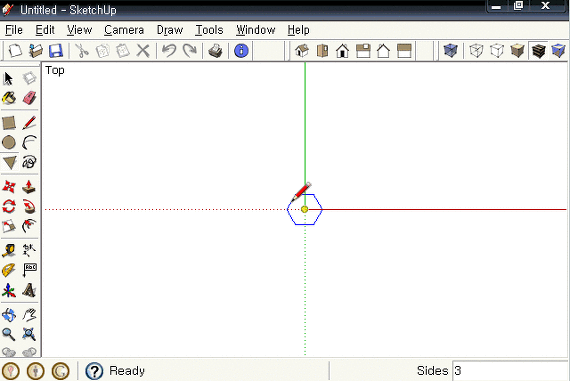Image resolution: width=570 pixels, height=381 pixels.
Task: Click the Zoom Extents tool
Action: (29, 334)
